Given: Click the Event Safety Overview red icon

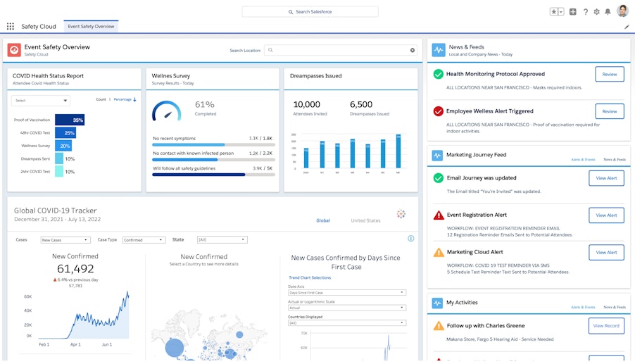Looking at the screenshot, I should click(14, 50).
